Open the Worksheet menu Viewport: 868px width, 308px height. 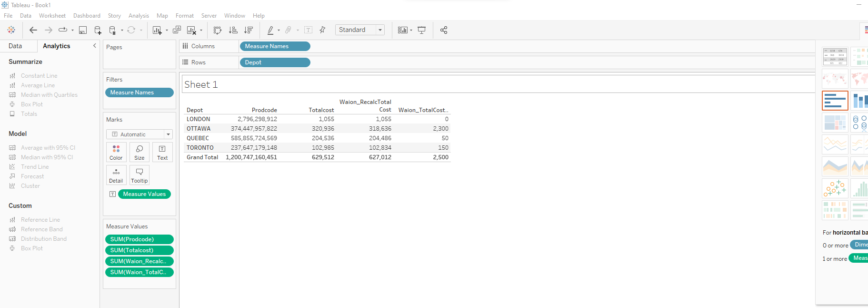click(x=52, y=16)
